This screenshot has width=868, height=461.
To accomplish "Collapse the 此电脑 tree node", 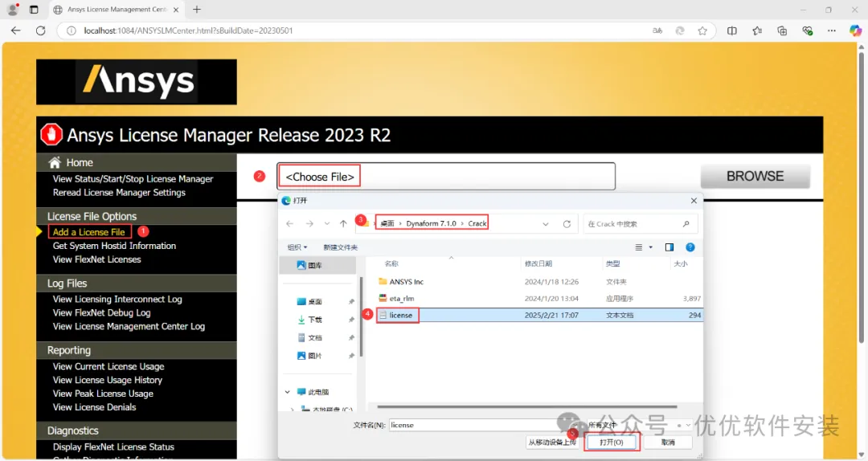I will (x=287, y=392).
